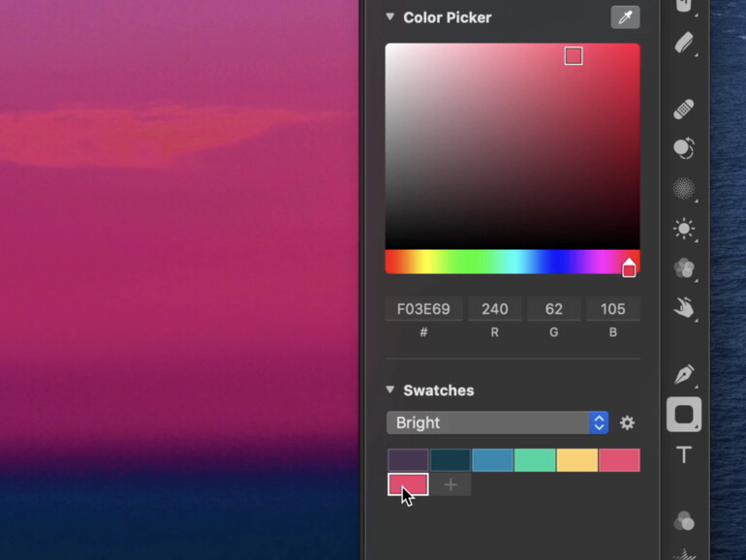Image resolution: width=746 pixels, height=560 pixels.
Task: Select the Clone tool
Action: pyautogui.click(x=684, y=148)
